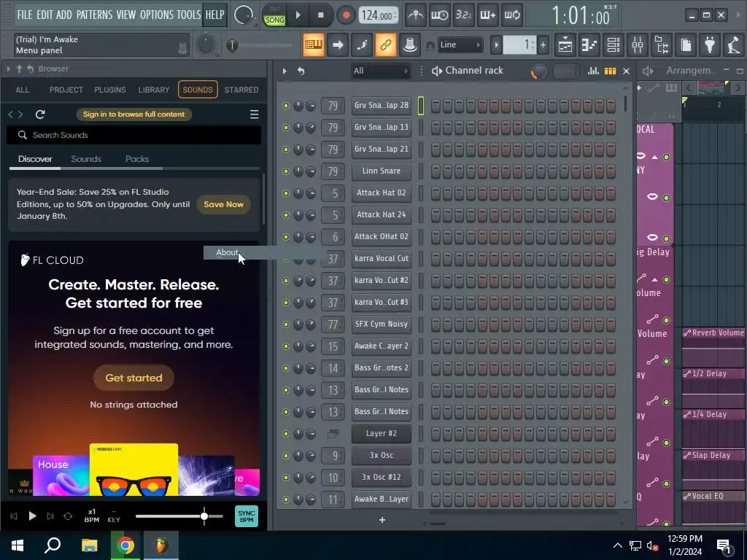Open the project files page icon
The height and width of the screenshot is (560, 747).
[x=686, y=45]
